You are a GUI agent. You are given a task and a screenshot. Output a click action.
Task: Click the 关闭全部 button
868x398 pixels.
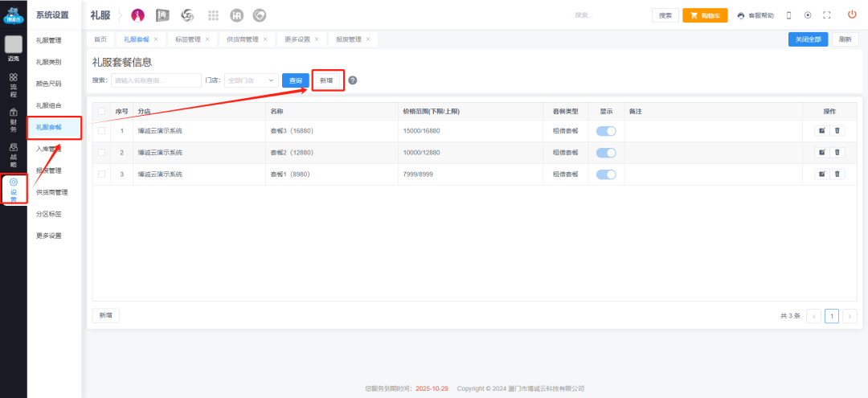809,39
